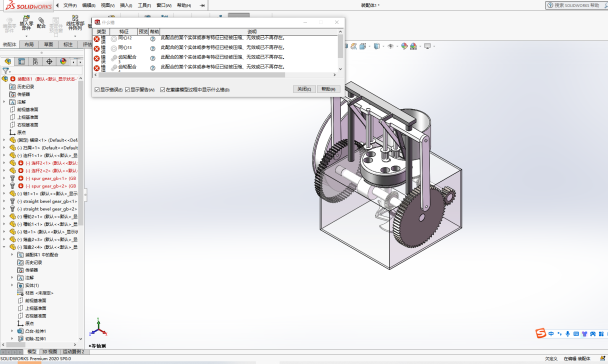
Task: Expand the top-level 注解 Annotations node
Action: [x=4, y=102]
